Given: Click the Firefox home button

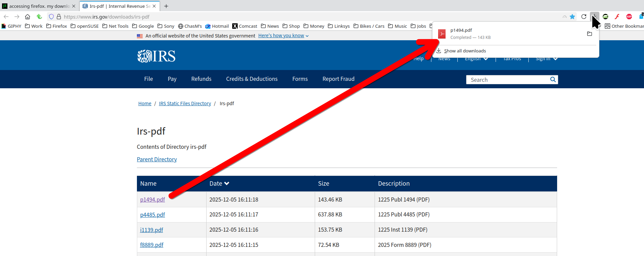Looking at the screenshot, I should pyautogui.click(x=28, y=17).
